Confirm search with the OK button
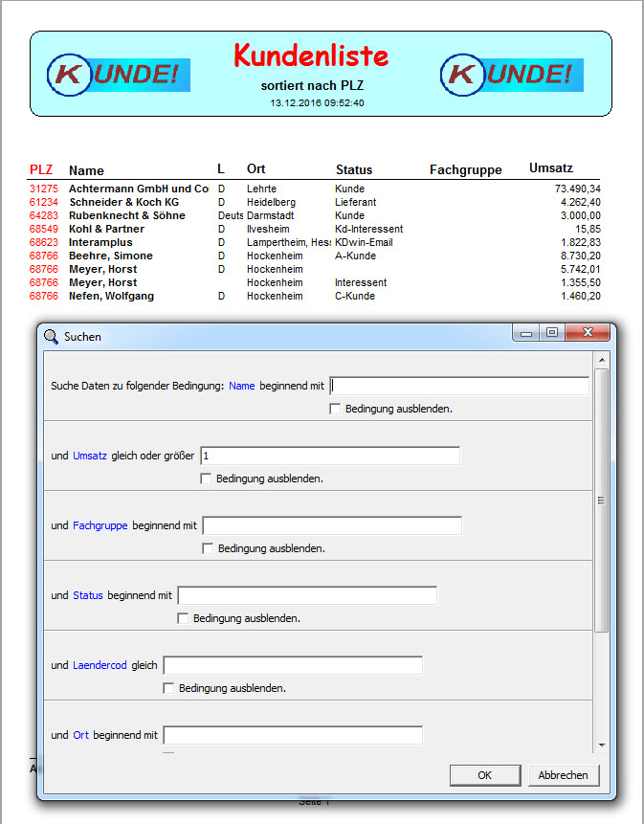Image resolution: width=644 pixels, height=824 pixels. click(485, 775)
